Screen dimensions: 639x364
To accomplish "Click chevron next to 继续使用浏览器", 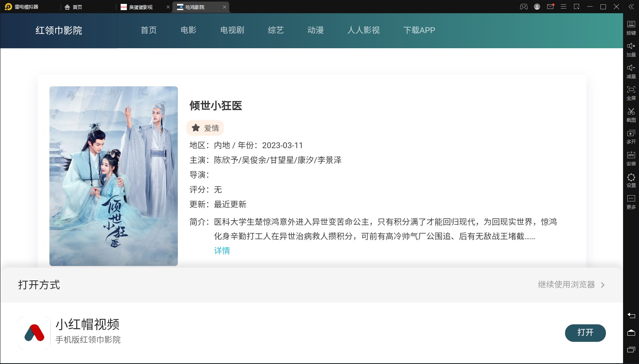I will [603, 285].
